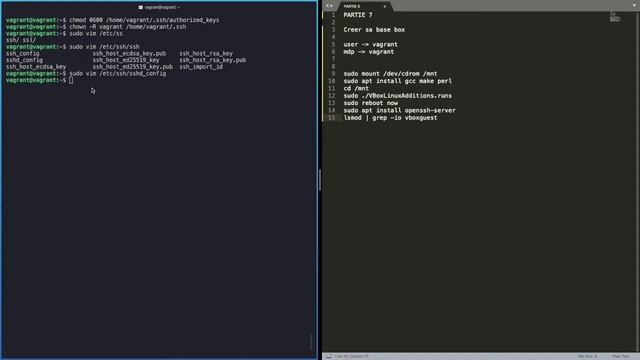
Task: Click 'ssh/ ssl/' completion line in terminal
Action: click(21, 40)
